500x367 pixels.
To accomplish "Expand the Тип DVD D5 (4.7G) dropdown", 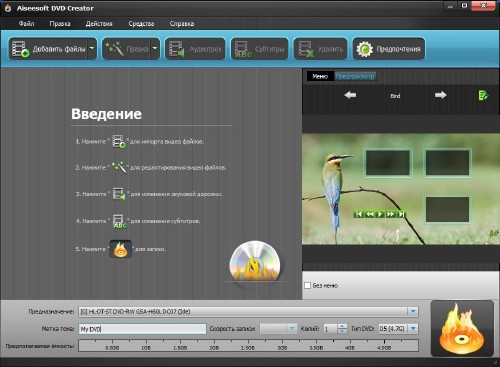I will coord(413,329).
